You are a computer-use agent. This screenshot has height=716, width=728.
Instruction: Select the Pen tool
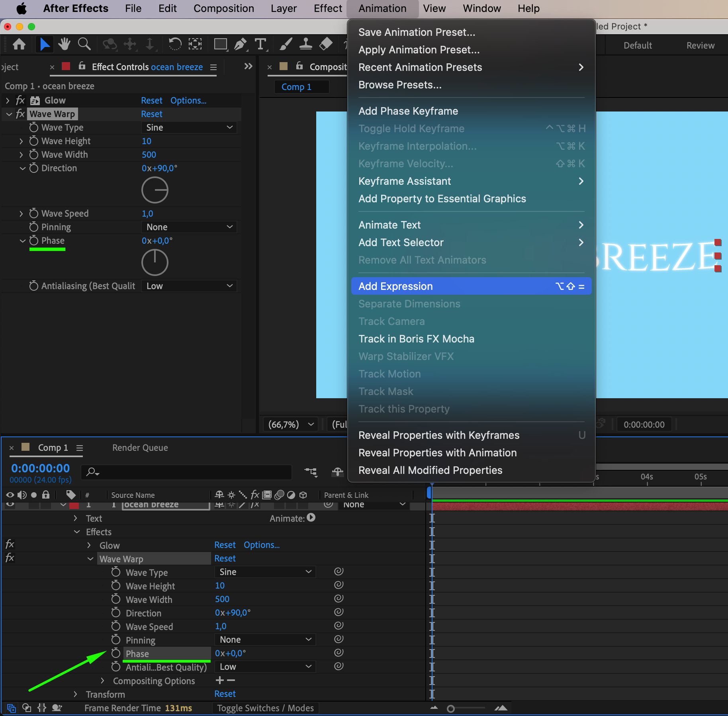click(x=240, y=44)
